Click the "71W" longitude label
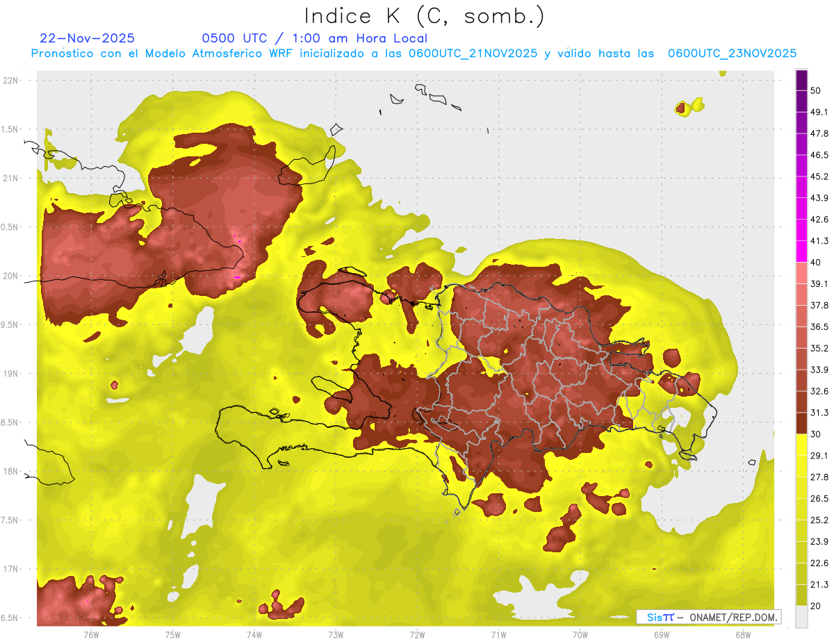 [x=498, y=634]
